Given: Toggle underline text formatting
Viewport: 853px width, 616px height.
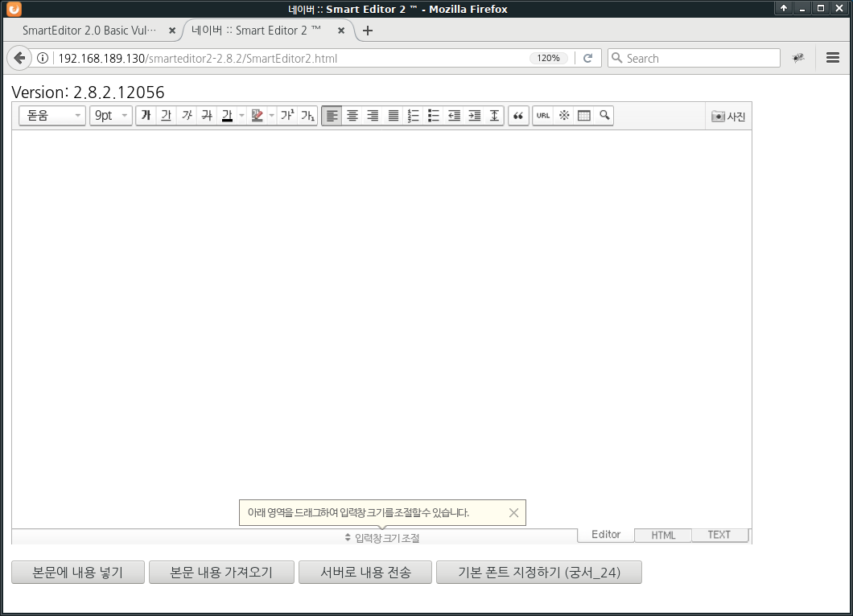Looking at the screenshot, I should 167,115.
